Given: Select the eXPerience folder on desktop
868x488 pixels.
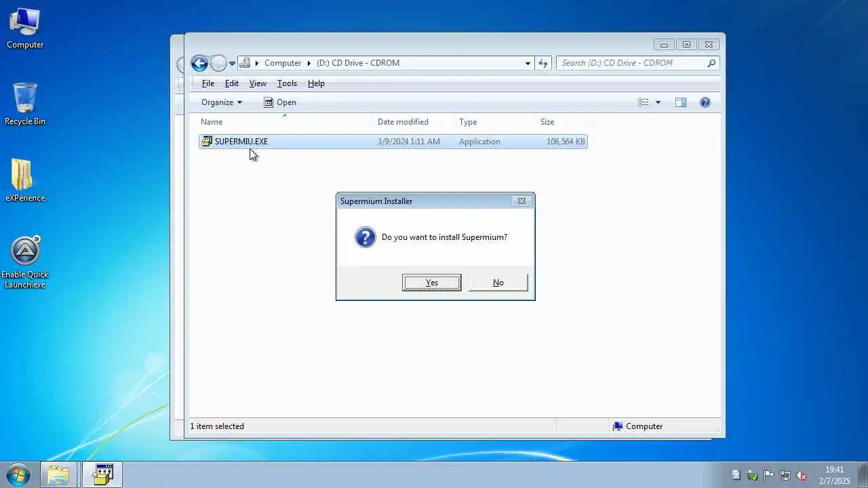Looking at the screenshot, I should point(25,181).
